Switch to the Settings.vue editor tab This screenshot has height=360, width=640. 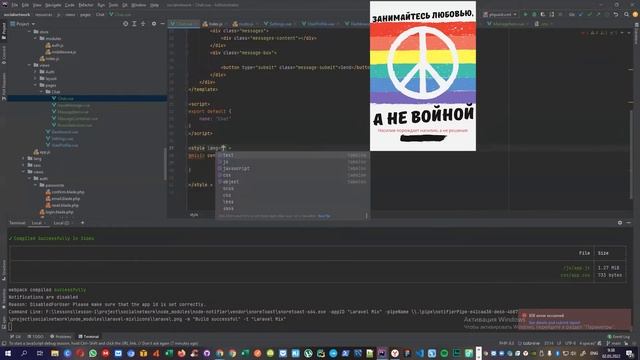(278, 24)
